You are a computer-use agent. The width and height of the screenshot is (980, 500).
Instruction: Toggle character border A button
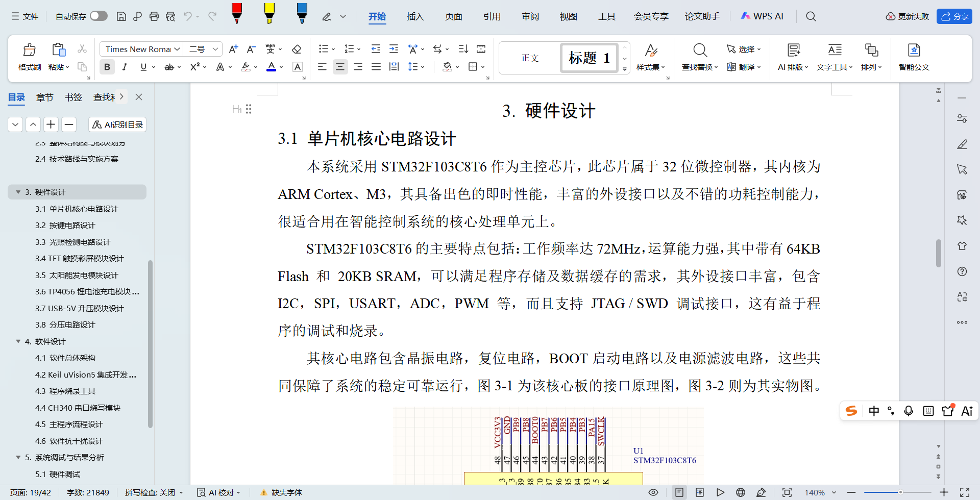pyautogui.click(x=298, y=67)
